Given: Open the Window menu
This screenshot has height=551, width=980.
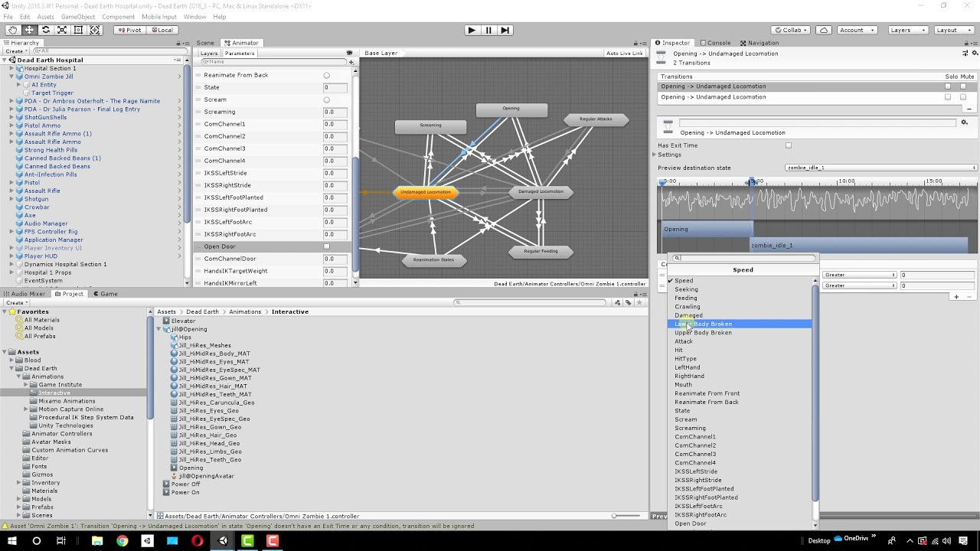Looking at the screenshot, I should 194,17.
